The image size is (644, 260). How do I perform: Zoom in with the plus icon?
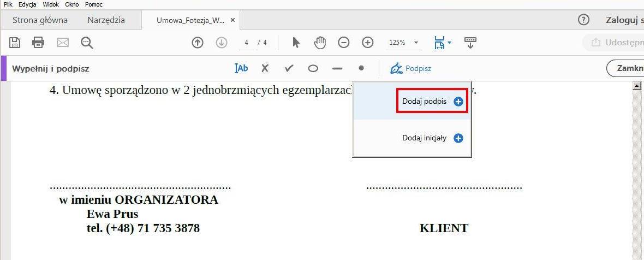pyautogui.click(x=368, y=43)
